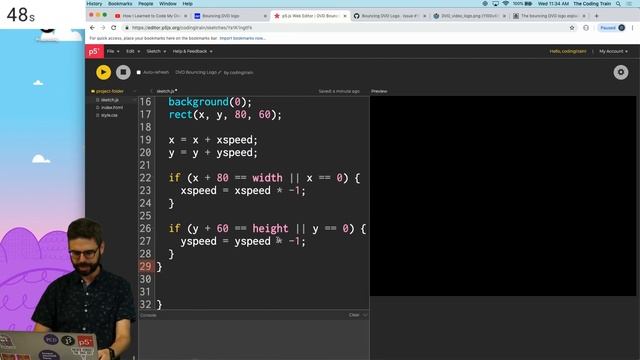Switch to the Bouncing DVD logo tab
The height and width of the screenshot is (360, 640).
[230, 16]
